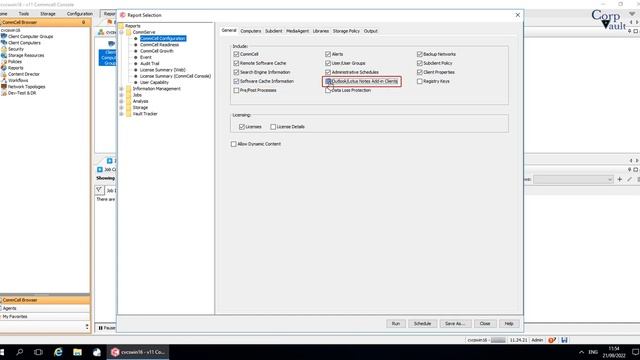Pin the CommCell Browser pane
The width and height of the screenshot is (640, 360).
pyautogui.click(x=84, y=22)
